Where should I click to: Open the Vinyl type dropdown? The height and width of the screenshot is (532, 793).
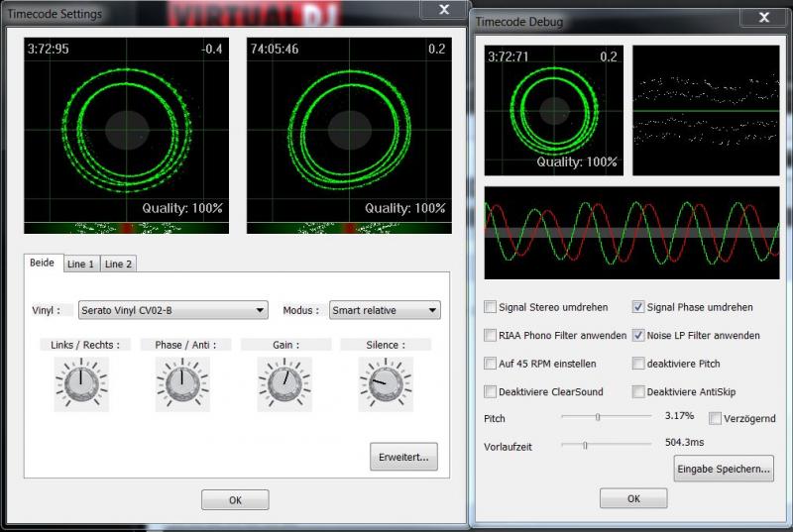click(x=172, y=310)
